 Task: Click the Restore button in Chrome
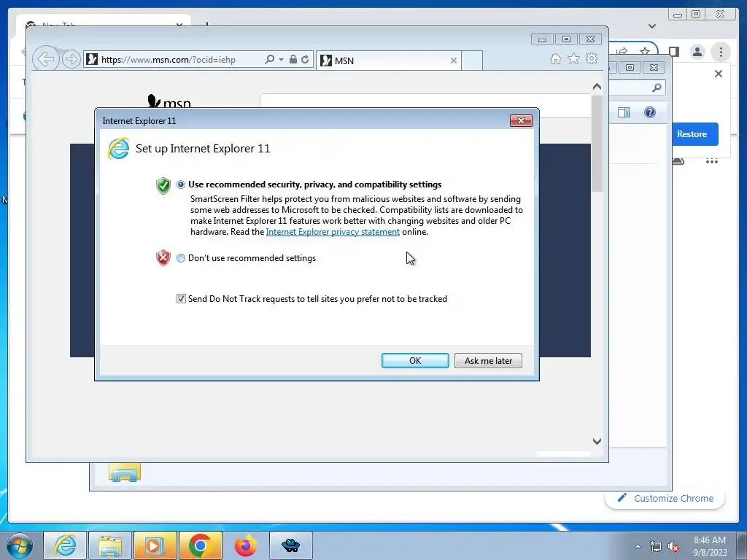692,134
